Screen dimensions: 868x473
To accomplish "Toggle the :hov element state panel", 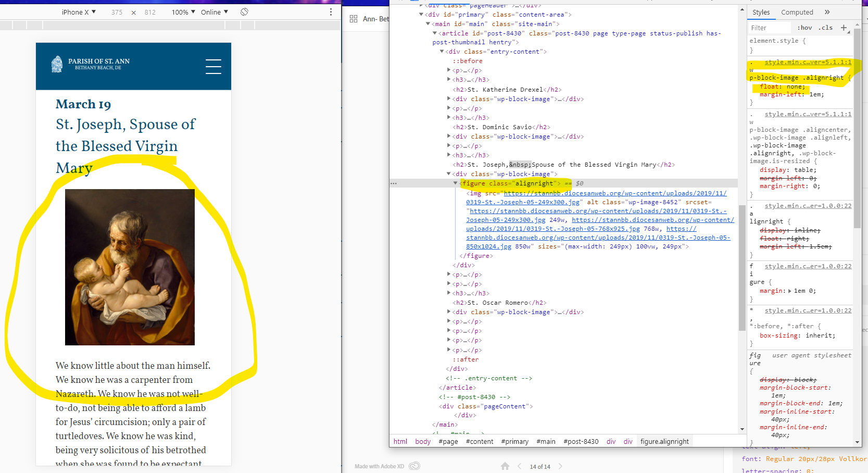I will tap(804, 28).
